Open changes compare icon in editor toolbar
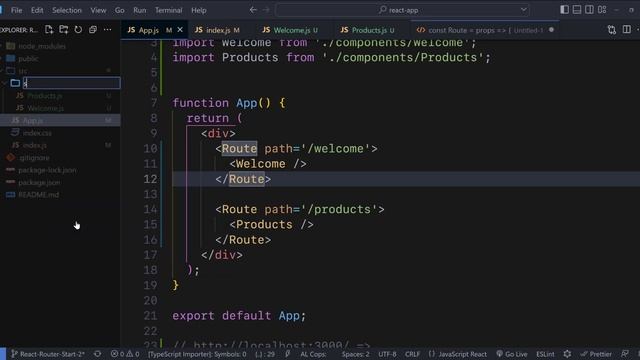 (x=611, y=29)
